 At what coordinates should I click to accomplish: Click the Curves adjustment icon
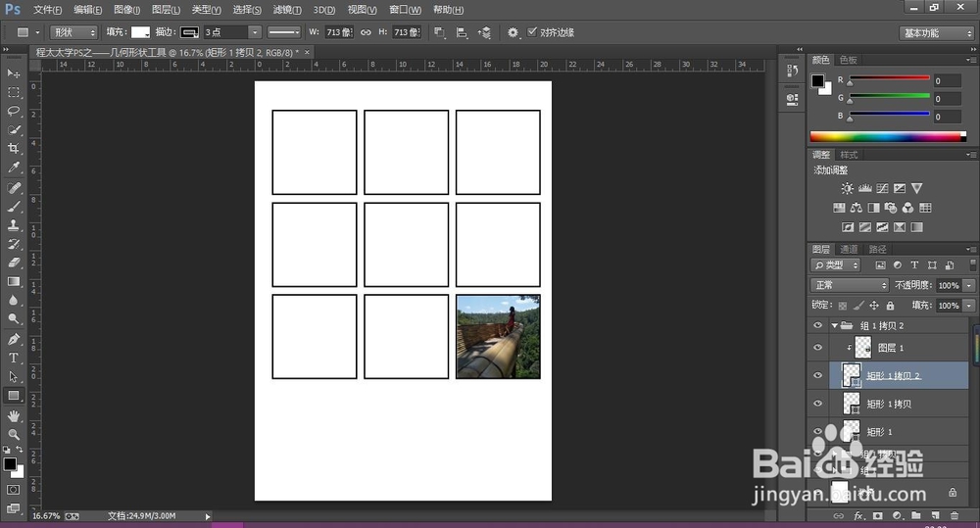click(882, 188)
